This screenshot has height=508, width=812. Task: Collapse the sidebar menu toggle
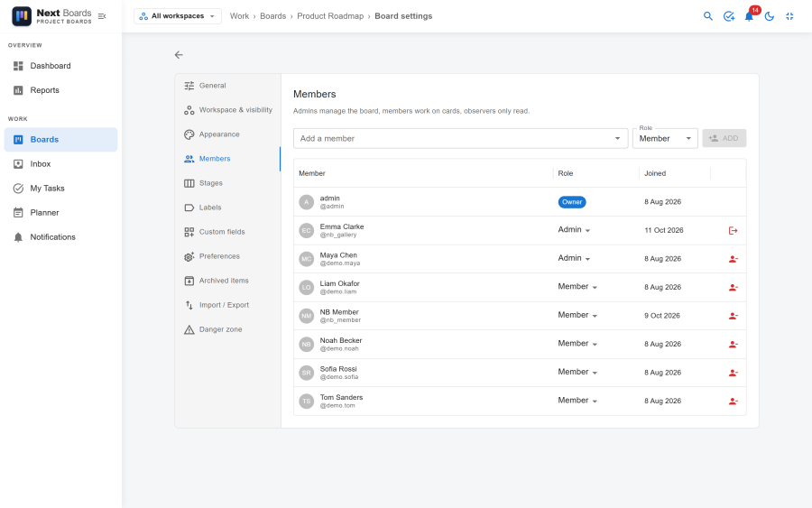[x=102, y=16]
